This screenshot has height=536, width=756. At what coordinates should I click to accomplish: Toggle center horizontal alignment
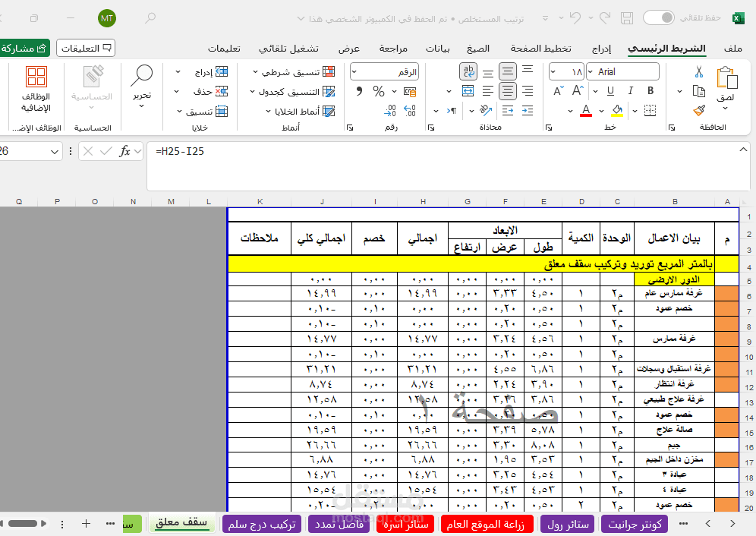tap(507, 90)
